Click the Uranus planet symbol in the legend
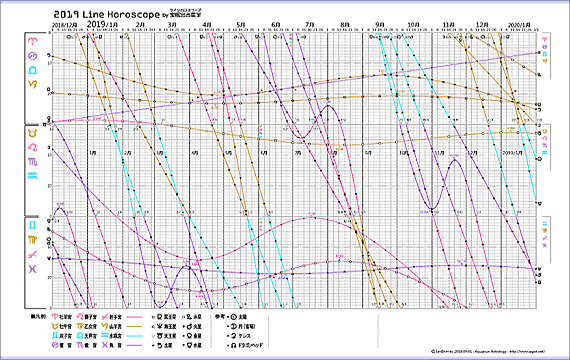The image size is (570, 360). pos(160,336)
